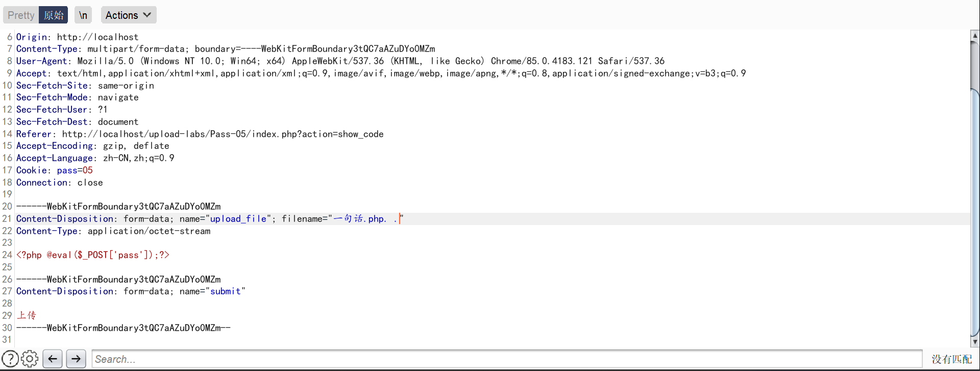
Task: Switch to the Pretty view tab
Action: tap(21, 15)
